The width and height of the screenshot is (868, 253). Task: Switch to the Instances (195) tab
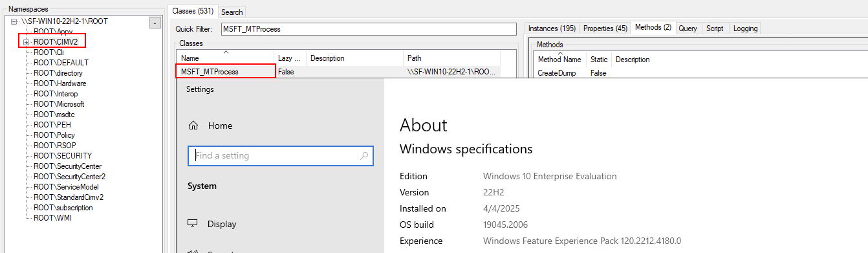coord(552,28)
